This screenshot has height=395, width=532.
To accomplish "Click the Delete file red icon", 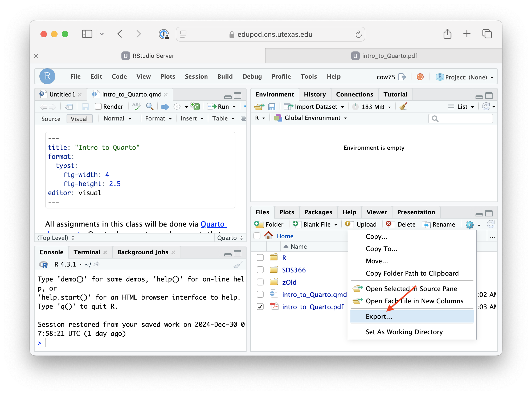I will 389,224.
